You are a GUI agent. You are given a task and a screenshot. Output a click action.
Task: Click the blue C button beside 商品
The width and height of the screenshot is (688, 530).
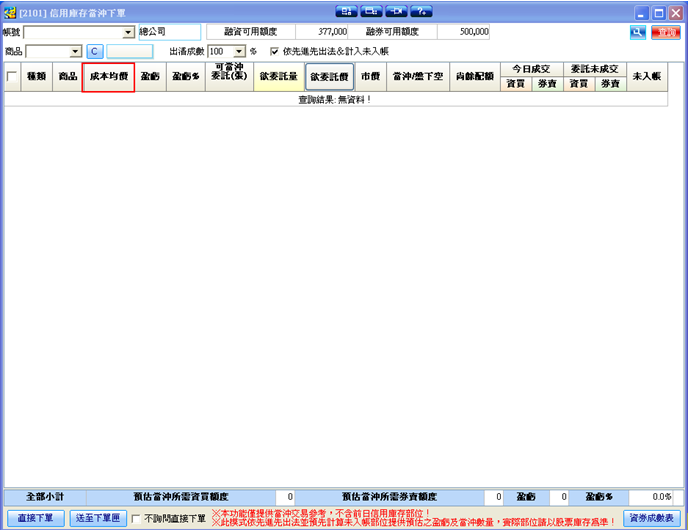[94, 51]
